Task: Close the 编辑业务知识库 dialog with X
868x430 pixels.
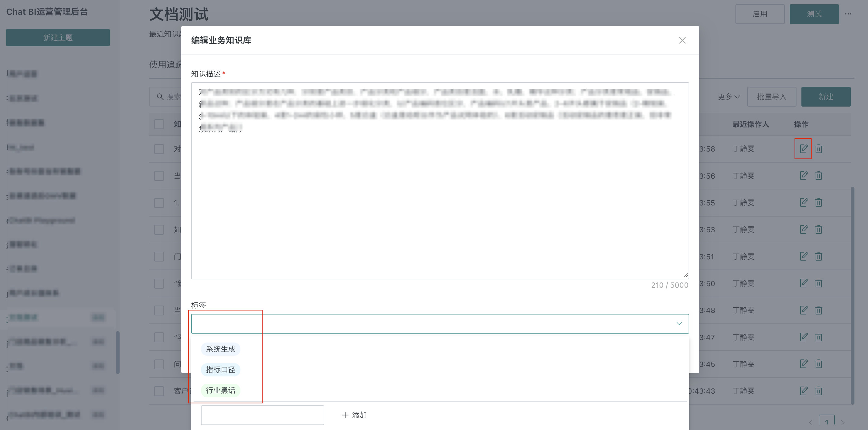Action: coord(682,40)
